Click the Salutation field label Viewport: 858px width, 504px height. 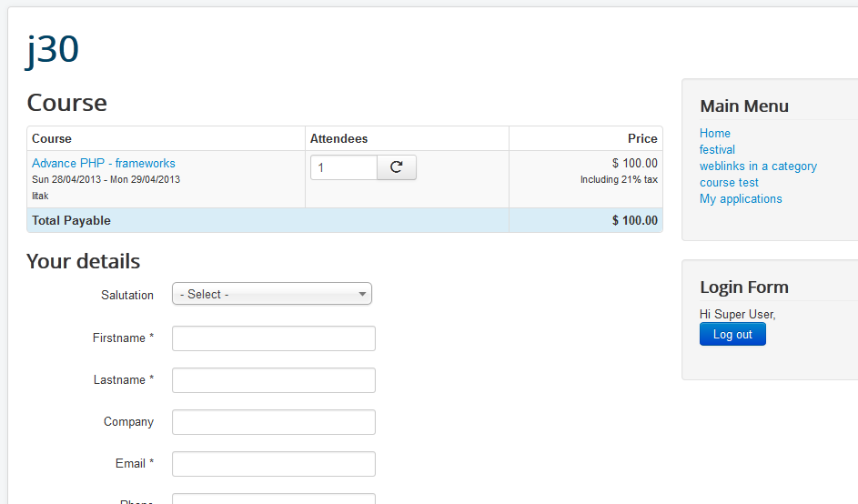pos(127,295)
